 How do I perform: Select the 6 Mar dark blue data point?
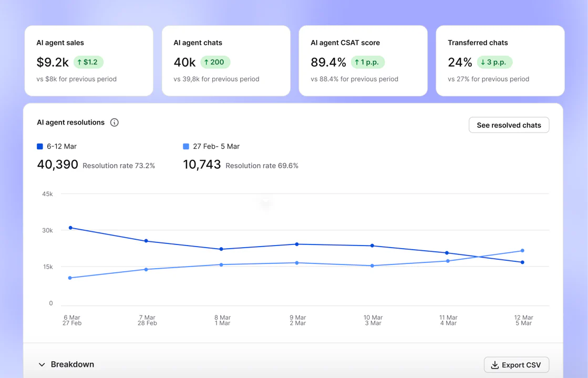(70, 228)
